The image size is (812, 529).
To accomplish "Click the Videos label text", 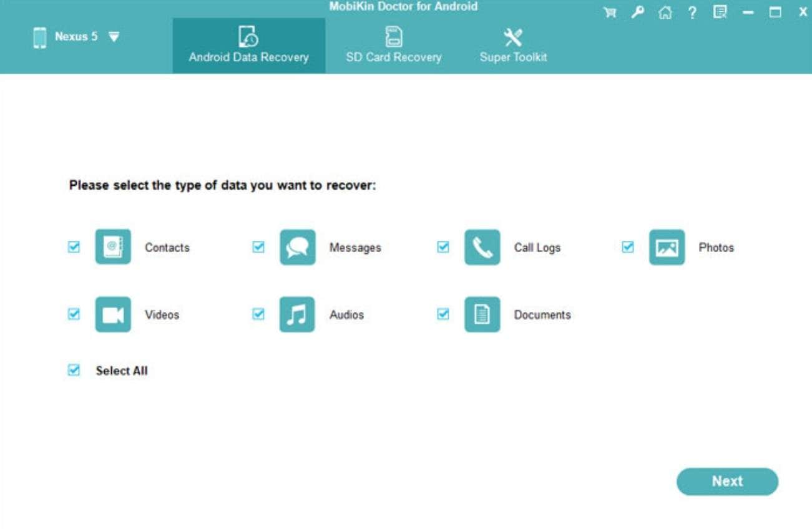I will coord(162,315).
